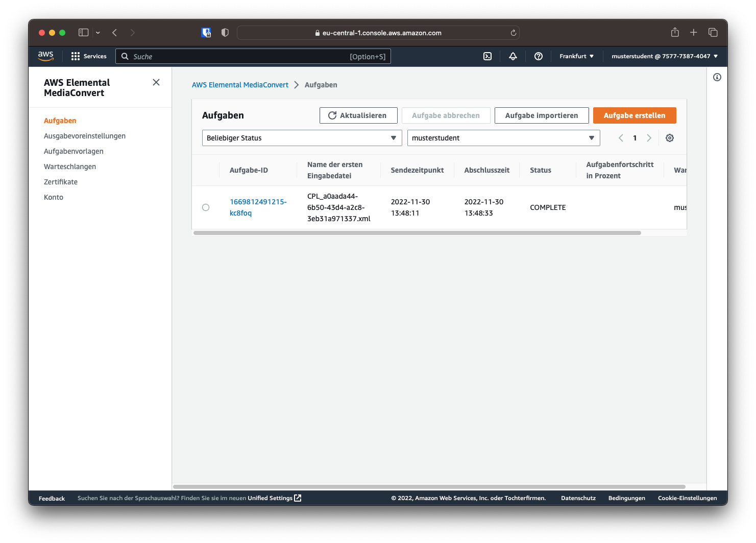Open table settings gear icon
Screen dimensions: 756x543
click(670, 138)
